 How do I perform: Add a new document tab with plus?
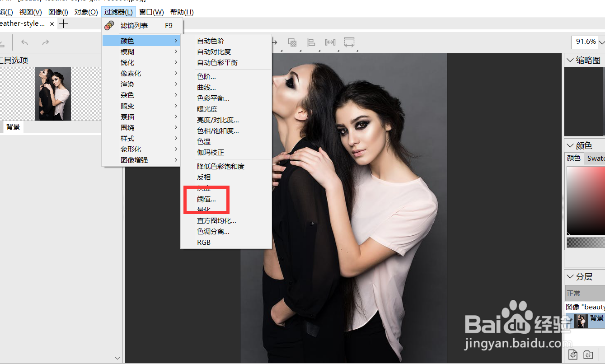pos(64,24)
